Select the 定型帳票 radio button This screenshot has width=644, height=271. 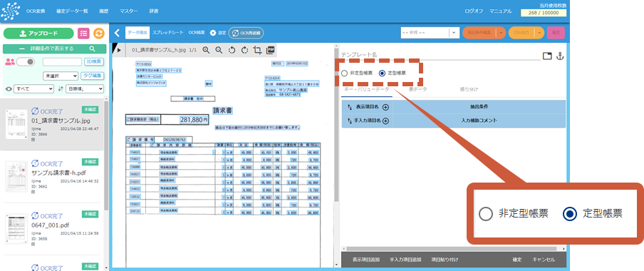[x=382, y=73]
